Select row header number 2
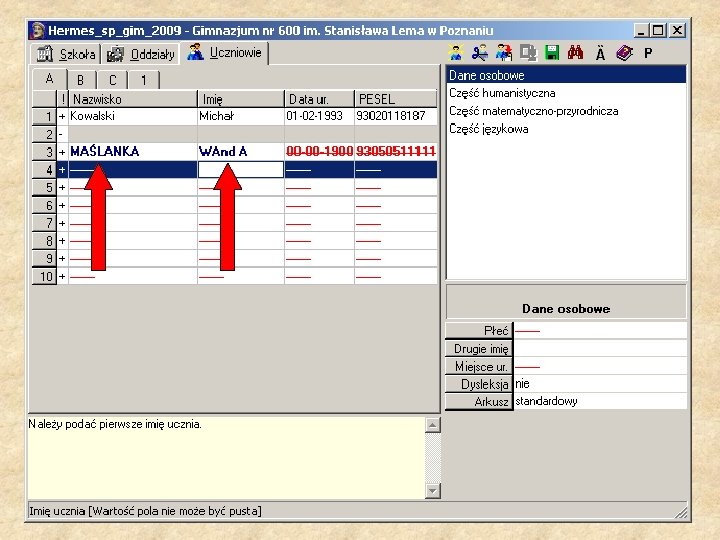This screenshot has height=540, width=720. click(45, 134)
